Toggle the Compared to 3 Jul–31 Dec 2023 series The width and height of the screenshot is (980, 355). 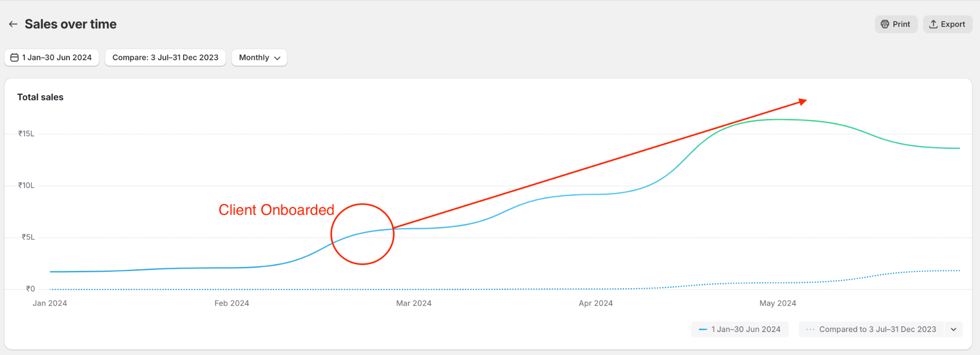[x=871, y=329]
